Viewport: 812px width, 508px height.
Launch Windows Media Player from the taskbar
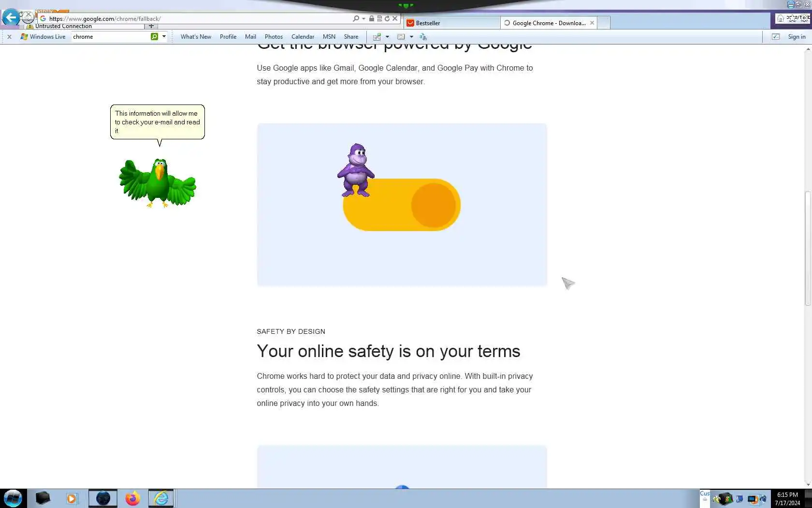[72, 498]
